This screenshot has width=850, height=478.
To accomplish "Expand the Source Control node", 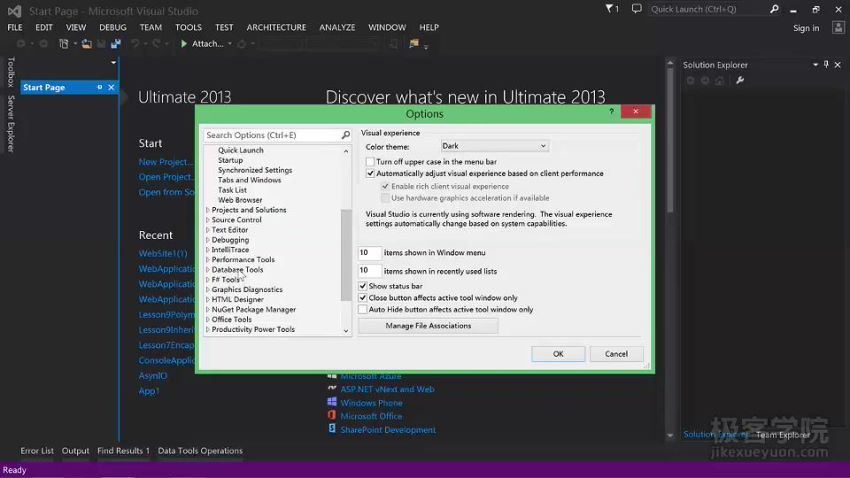I will click(x=208, y=219).
